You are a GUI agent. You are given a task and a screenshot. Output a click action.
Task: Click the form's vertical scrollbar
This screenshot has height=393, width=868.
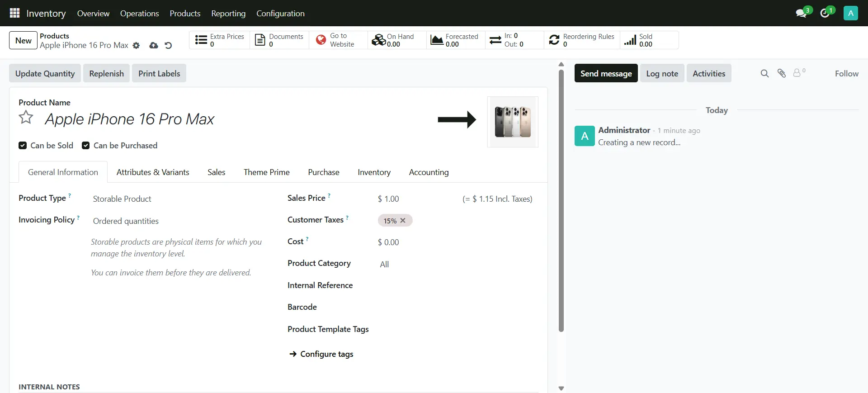point(561,199)
